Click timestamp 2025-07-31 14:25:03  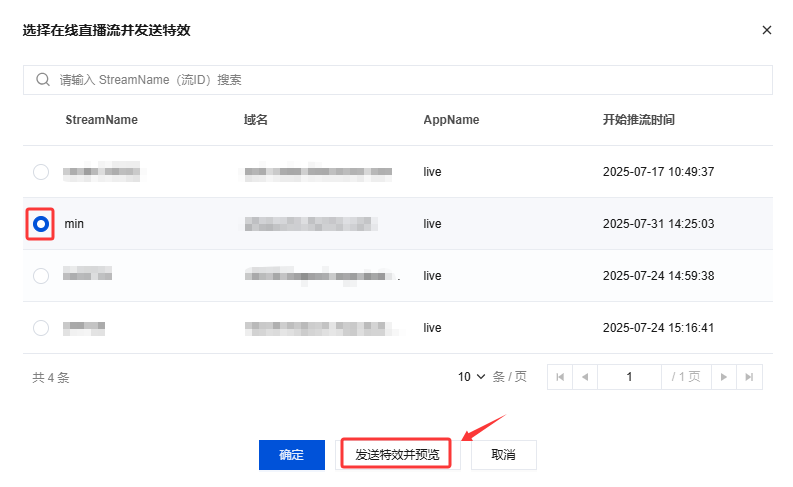click(x=658, y=224)
